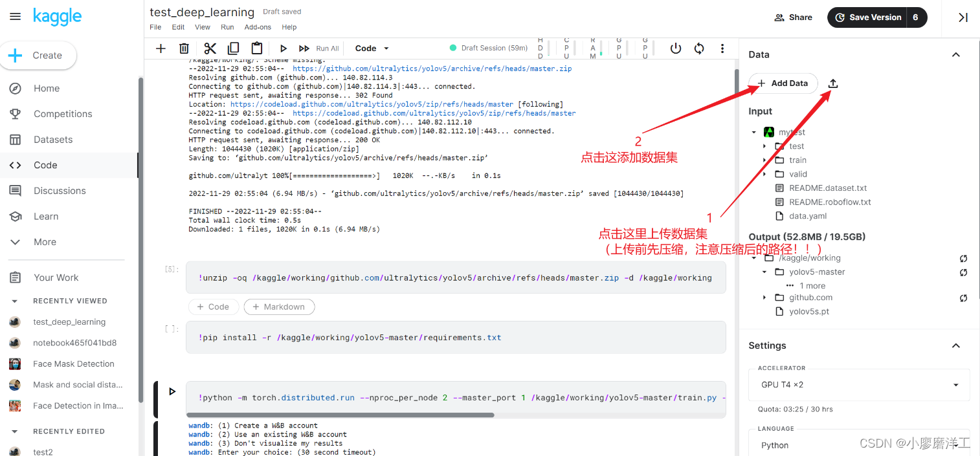Add a new cell with plus icon
The height and width of the screenshot is (456, 980).
161,49
